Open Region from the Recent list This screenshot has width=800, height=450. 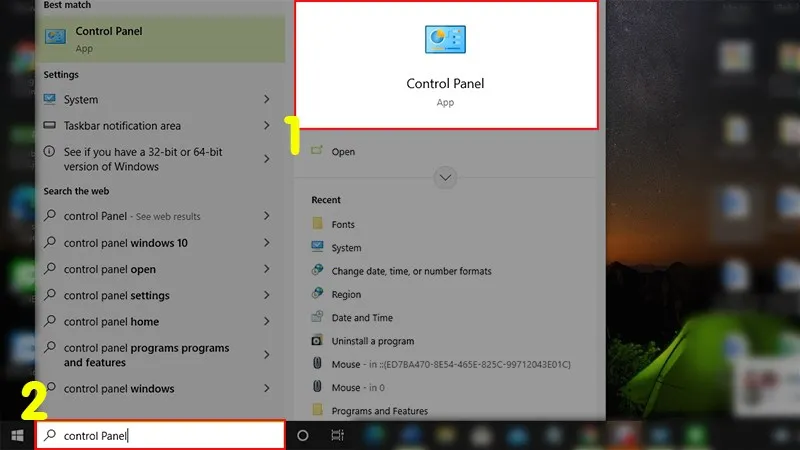click(346, 294)
